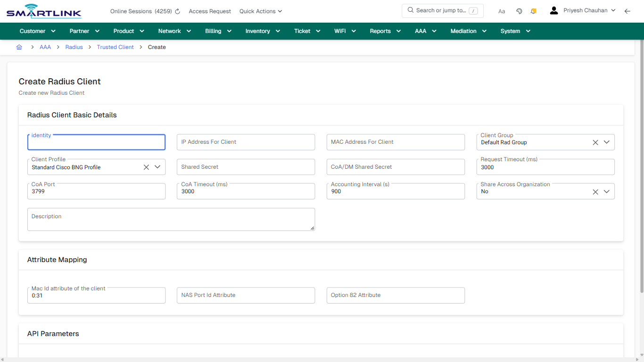
Task: Clear the Client Group selection
Action: (595, 142)
